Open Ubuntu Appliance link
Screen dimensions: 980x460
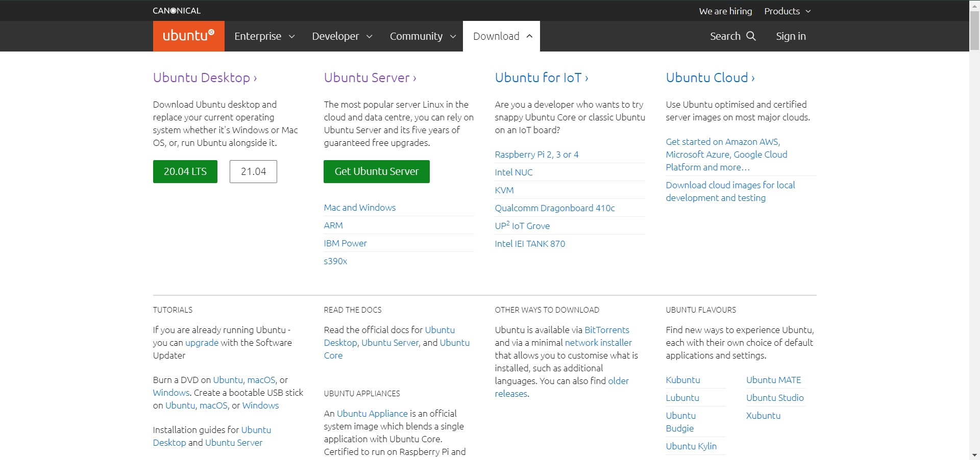pyautogui.click(x=372, y=414)
